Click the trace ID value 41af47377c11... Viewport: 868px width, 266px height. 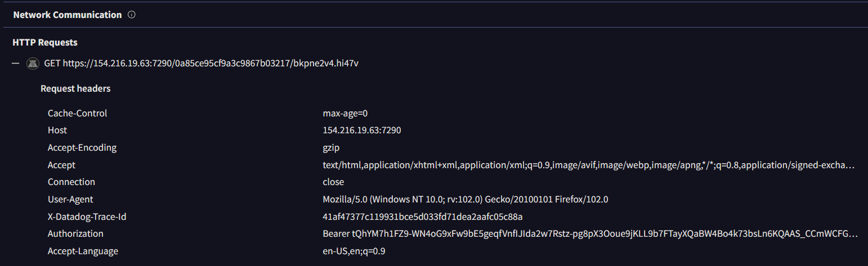[x=422, y=217]
